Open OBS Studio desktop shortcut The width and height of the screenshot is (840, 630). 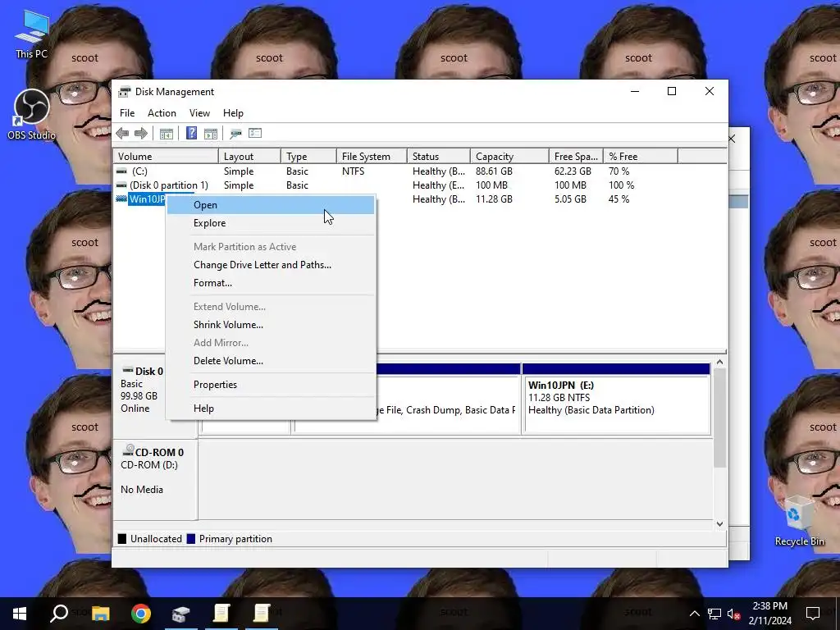click(32, 115)
